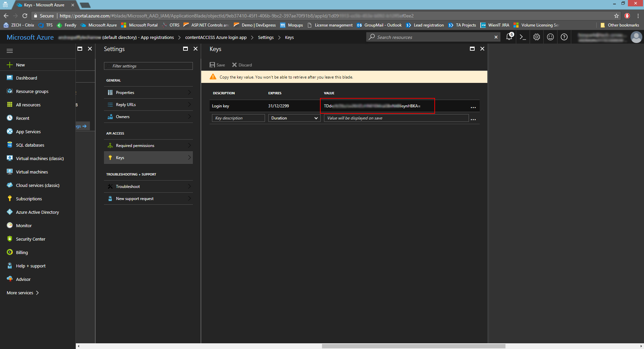This screenshot has height=349, width=644.
Task: Click Discard in the Keys toolbar
Action: [242, 65]
